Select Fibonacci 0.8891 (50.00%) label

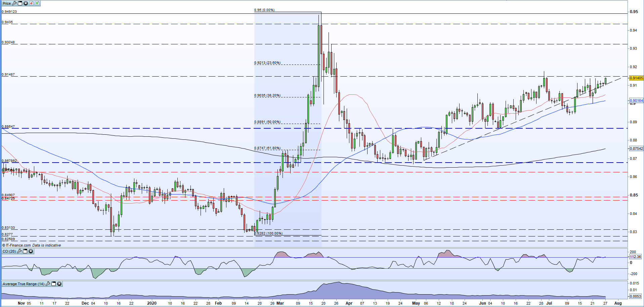[267, 122]
